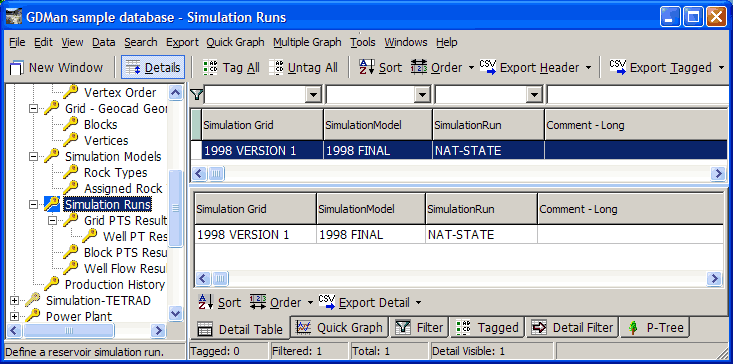Open the File menu
The image size is (733, 364).
(x=17, y=42)
